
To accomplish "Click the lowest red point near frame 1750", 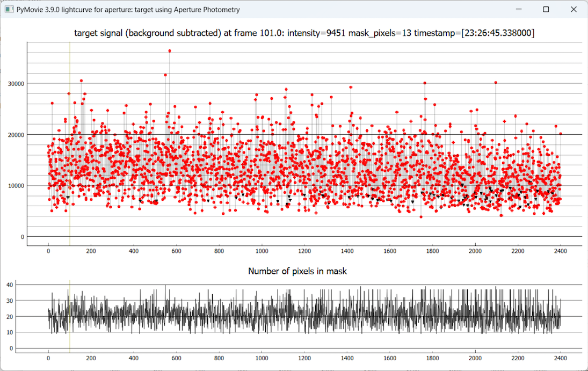I will (x=421, y=217).
